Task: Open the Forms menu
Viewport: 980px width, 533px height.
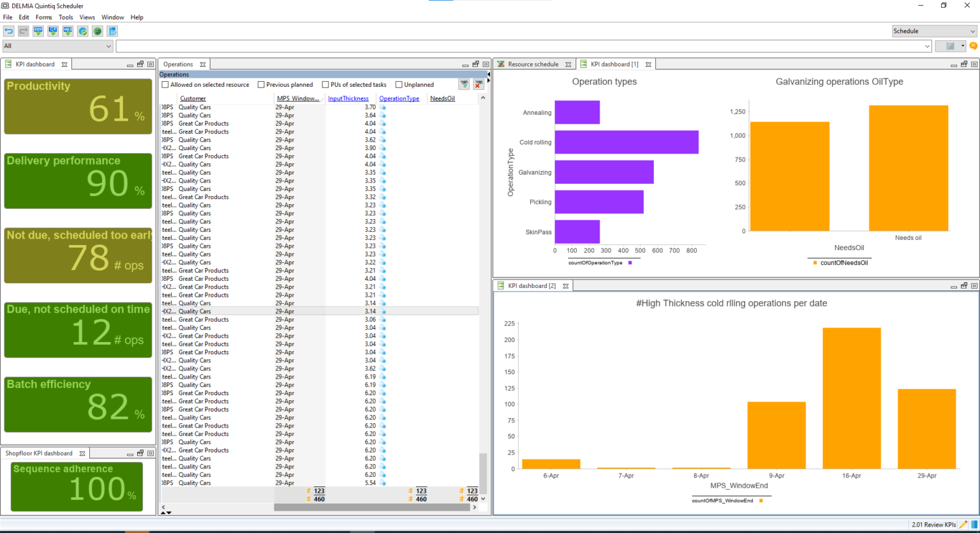Action: coord(44,17)
